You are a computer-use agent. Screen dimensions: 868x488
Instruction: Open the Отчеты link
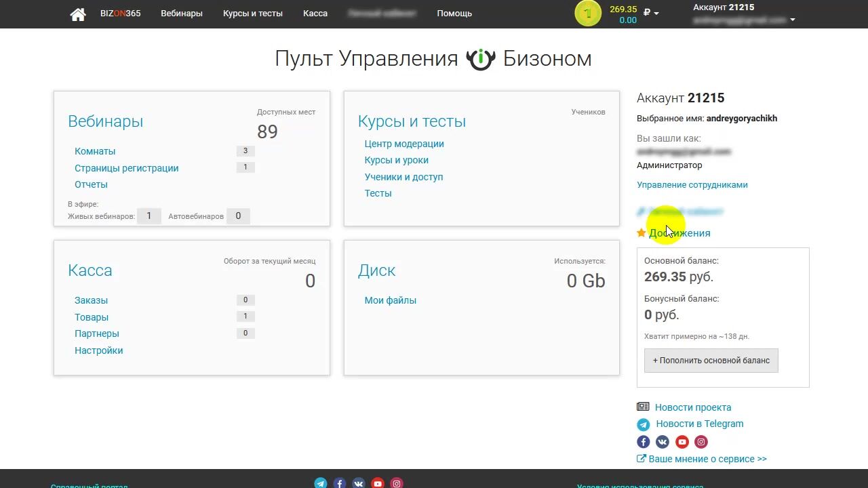tap(91, 184)
